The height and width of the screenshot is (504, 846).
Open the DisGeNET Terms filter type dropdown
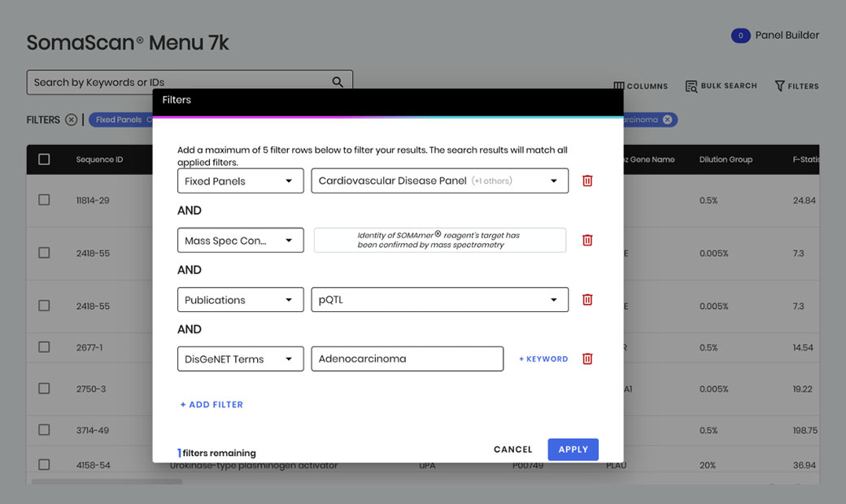[x=240, y=358]
